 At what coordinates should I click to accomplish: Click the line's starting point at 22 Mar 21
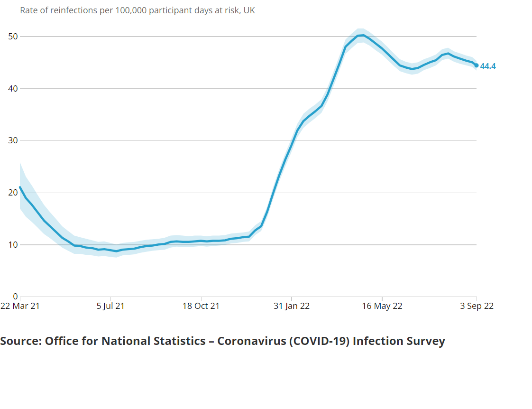pyautogui.click(x=20, y=187)
